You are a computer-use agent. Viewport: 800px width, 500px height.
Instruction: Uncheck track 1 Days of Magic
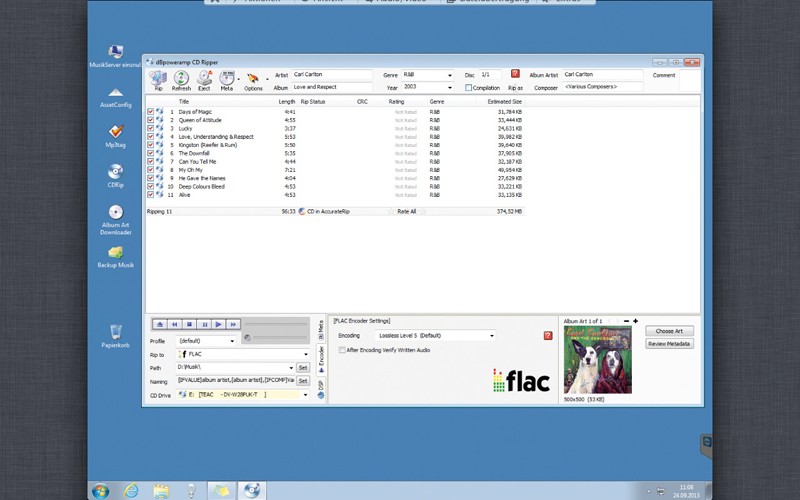click(x=151, y=112)
